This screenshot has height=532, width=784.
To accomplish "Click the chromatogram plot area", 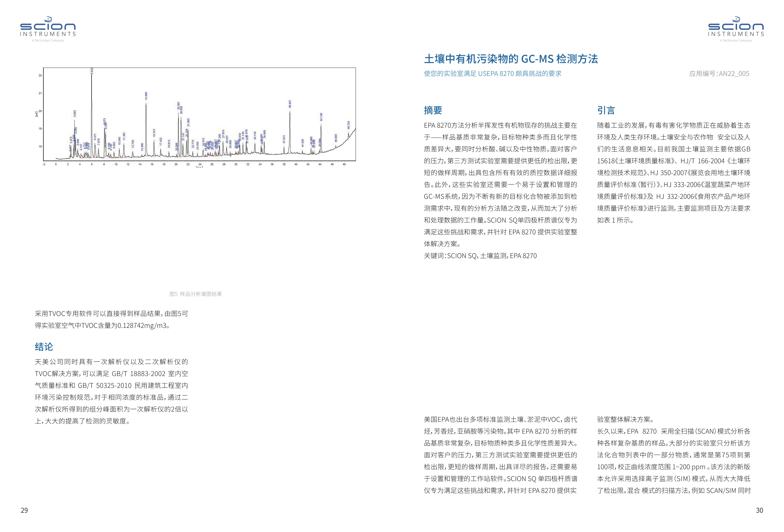I will tap(199, 114).
